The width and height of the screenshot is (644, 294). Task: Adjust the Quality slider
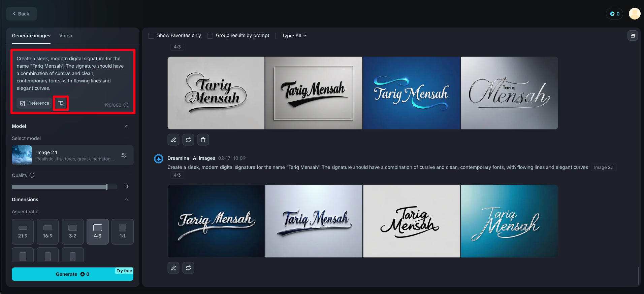[x=65, y=187]
